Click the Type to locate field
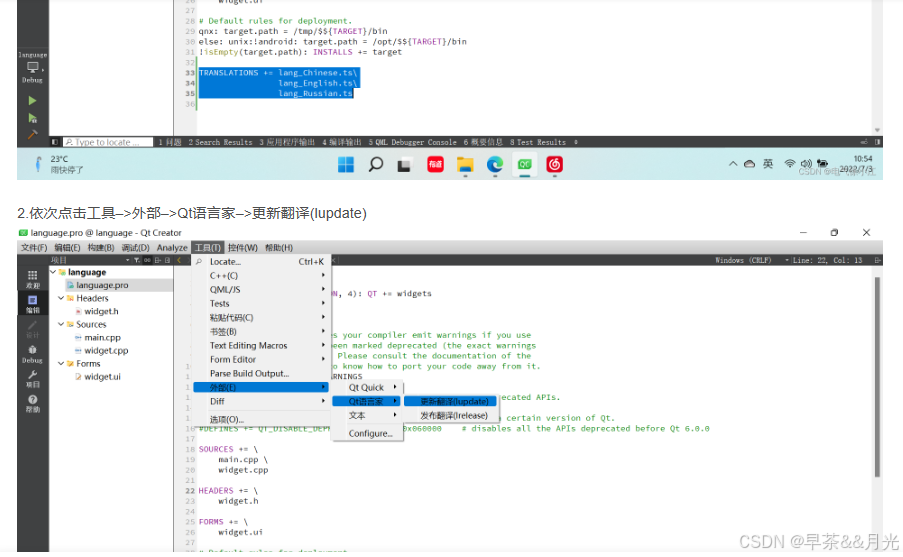 pos(108,142)
